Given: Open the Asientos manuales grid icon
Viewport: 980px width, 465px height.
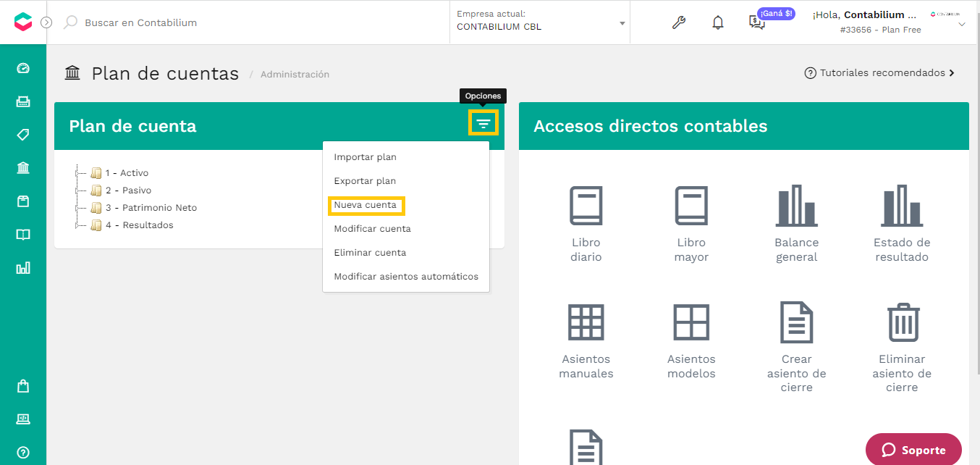Looking at the screenshot, I should [x=586, y=323].
